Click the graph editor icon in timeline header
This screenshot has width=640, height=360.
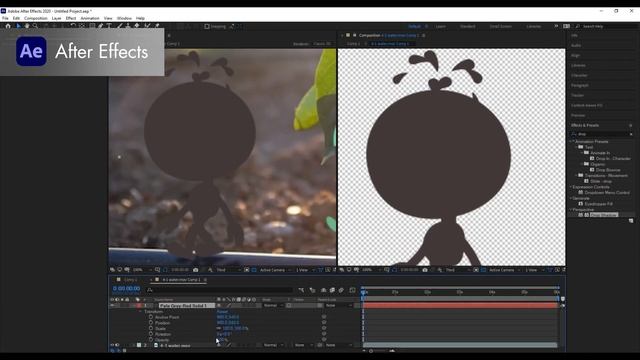pos(352,290)
